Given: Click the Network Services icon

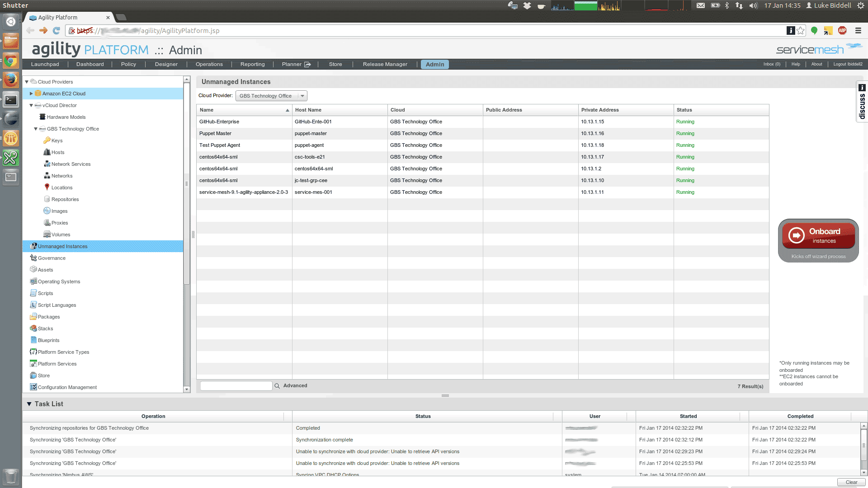Looking at the screenshot, I should click(x=47, y=164).
